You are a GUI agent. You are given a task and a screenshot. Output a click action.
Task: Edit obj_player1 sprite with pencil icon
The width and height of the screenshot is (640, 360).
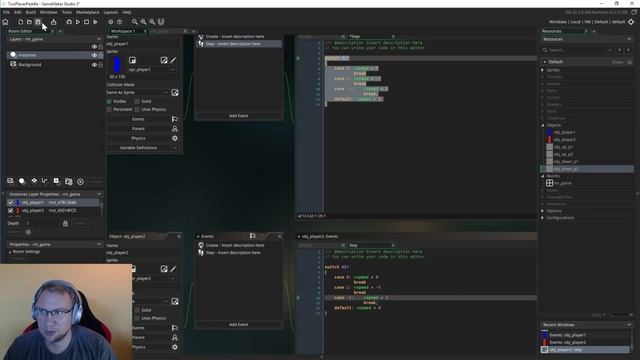tap(173, 60)
